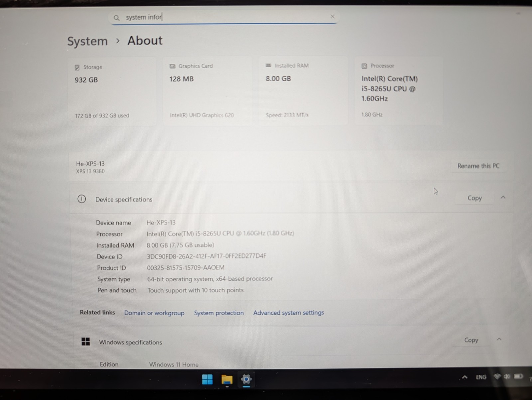Click the '64-bit operating system' value
Viewport: 532px width, 400px height.
[x=210, y=279]
